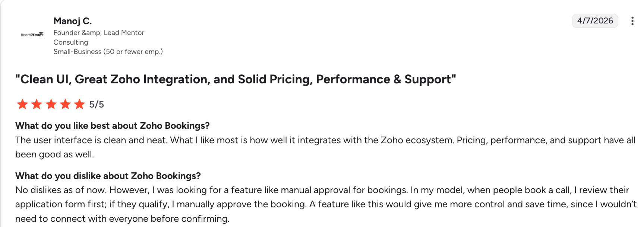Open the three-dot review options menu

[632, 21]
